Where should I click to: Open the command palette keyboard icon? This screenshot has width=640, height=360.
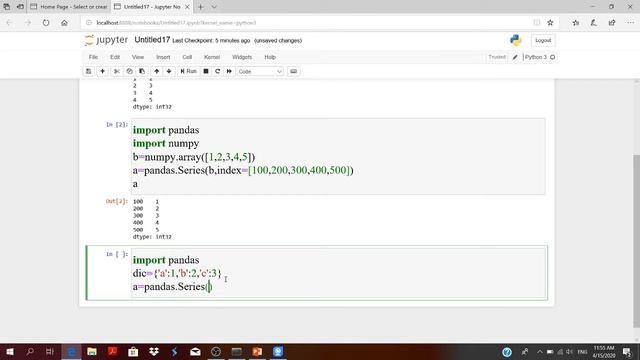[x=293, y=71]
